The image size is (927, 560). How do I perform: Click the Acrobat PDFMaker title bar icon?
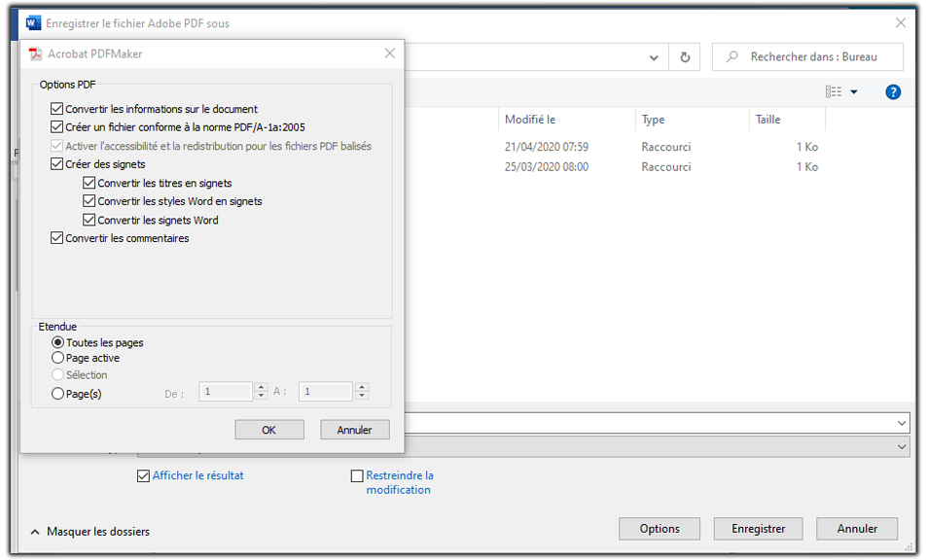36,53
